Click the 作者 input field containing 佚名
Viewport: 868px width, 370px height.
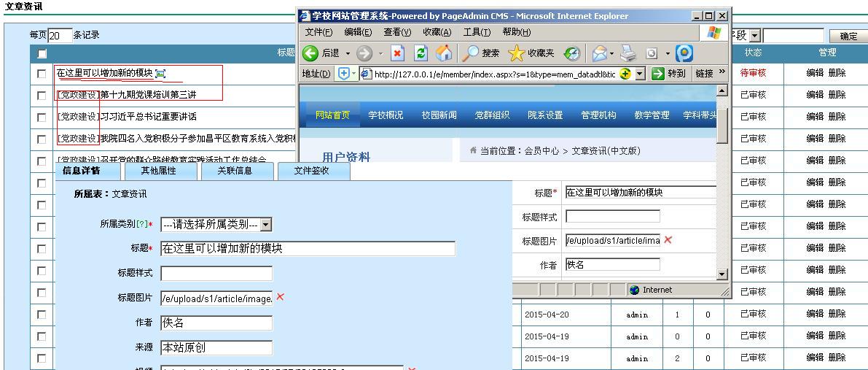(x=216, y=323)
